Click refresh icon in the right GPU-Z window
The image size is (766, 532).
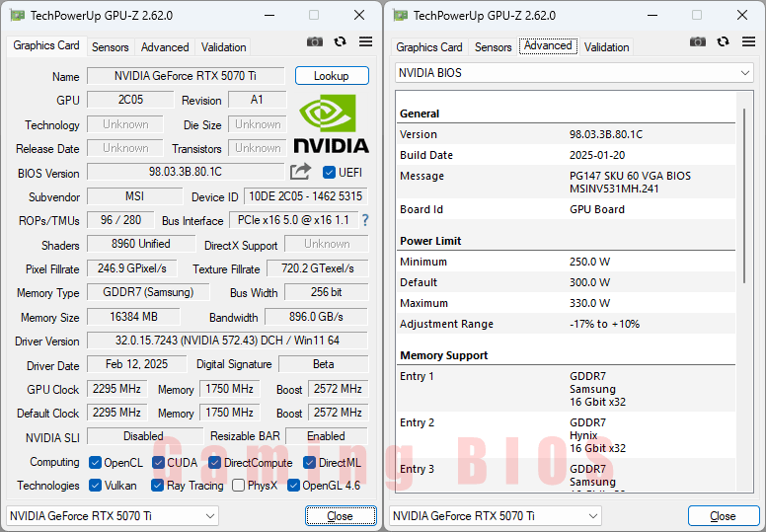tap(723, 42)
